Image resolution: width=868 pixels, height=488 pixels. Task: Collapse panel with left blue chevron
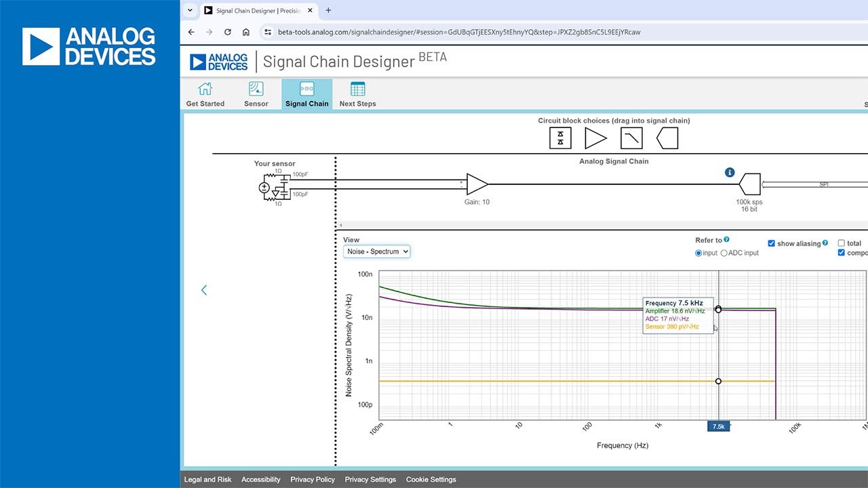click(x=203, y=290)
